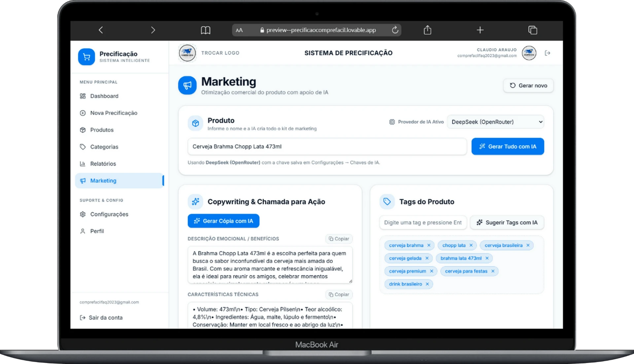Image resolution: width=634 pixels, height=364 pixels.
Task: Open a new tab with the plus icon
Action: click(x=480, y=30)
